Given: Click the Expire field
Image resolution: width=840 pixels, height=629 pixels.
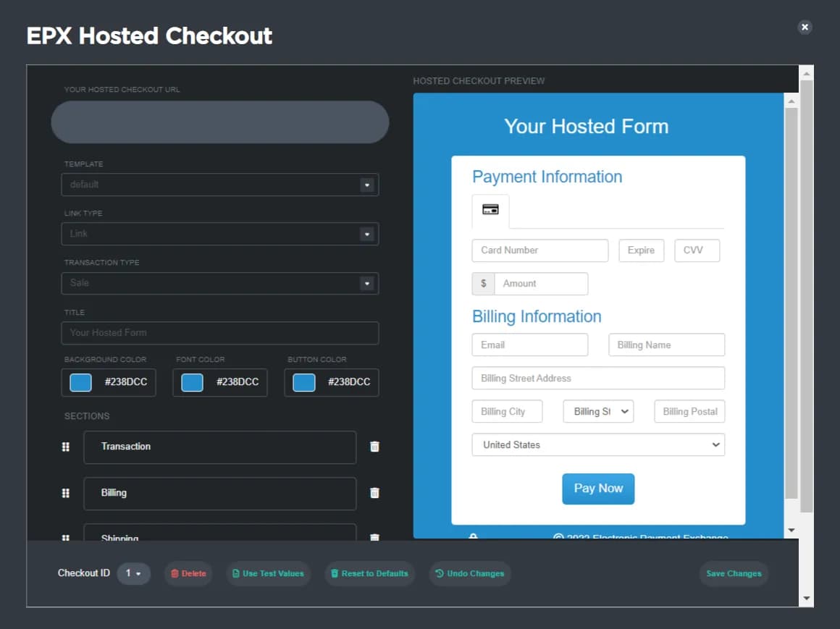Looking at the screenshot, I should click(642, 250).
